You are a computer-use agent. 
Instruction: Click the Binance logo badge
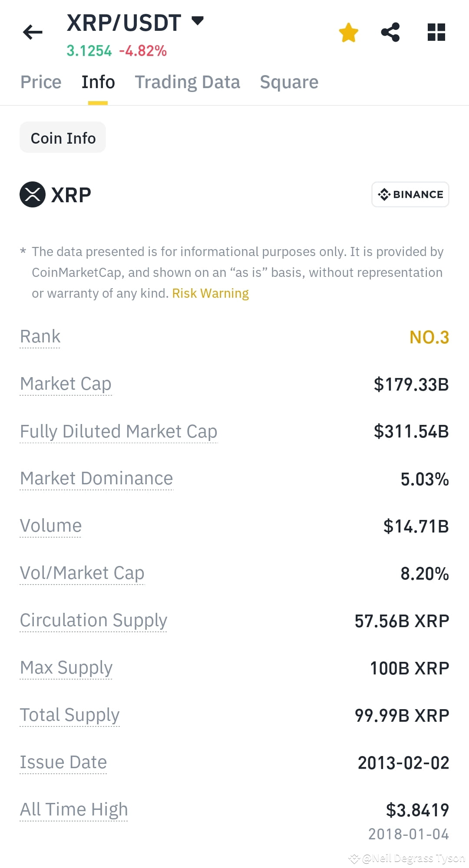410,194
